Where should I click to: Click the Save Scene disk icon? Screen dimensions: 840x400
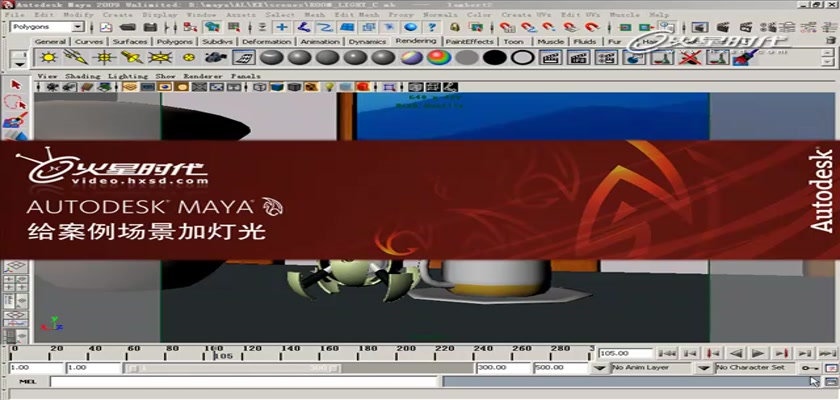point(151,27)
